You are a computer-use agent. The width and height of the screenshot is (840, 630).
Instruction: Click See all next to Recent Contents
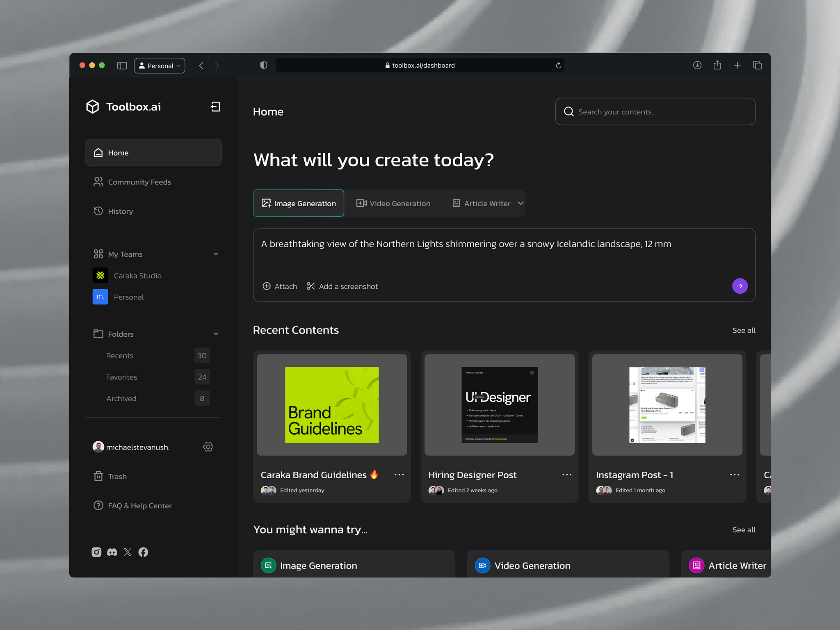[x=744, y=330]
